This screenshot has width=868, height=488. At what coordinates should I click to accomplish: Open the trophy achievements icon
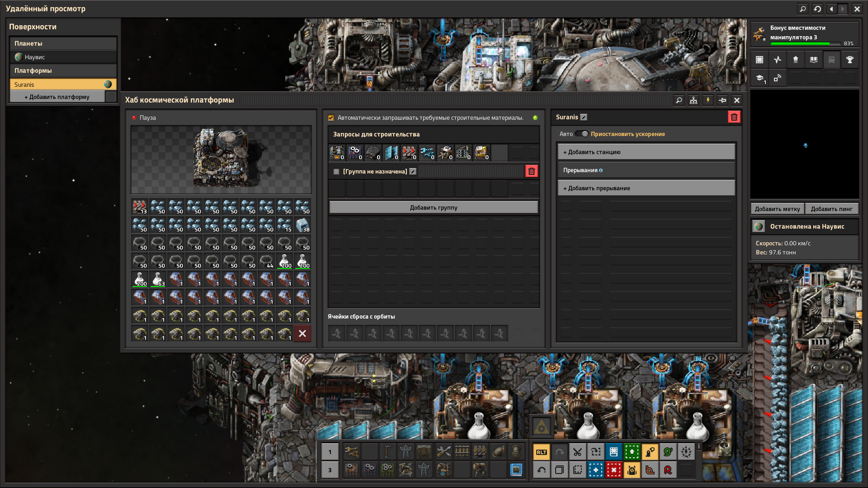click(849, 60)
